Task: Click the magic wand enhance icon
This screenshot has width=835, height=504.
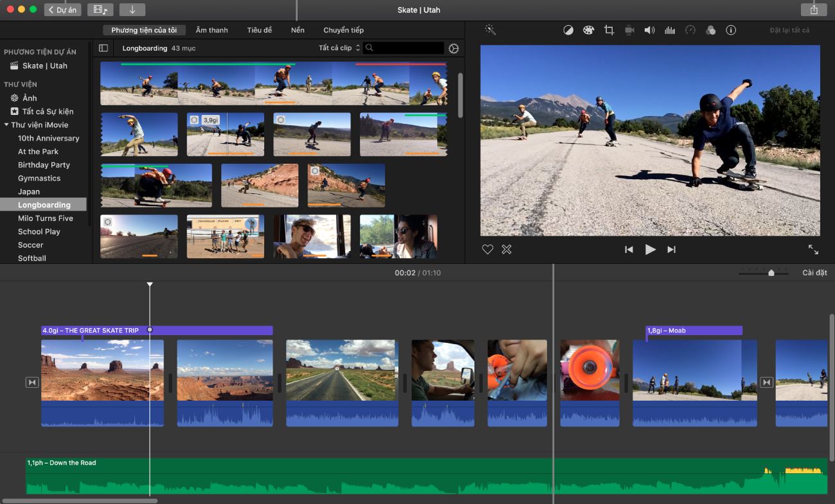Action: pos(490,30)
